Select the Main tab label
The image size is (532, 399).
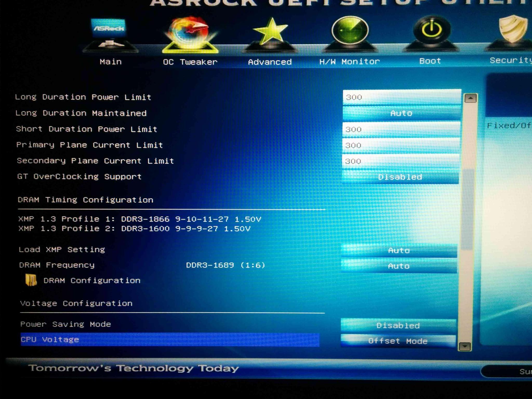(x=111, y=62)
